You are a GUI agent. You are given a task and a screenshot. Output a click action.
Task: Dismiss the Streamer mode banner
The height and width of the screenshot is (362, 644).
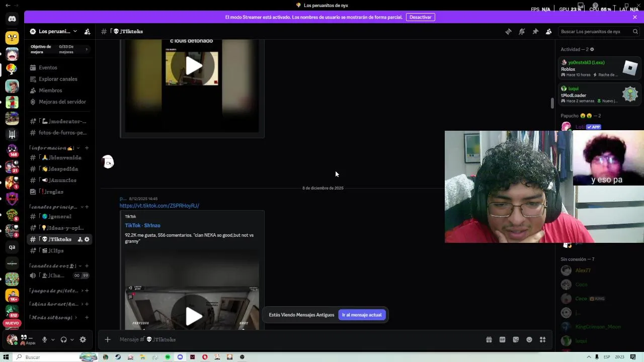635,17
